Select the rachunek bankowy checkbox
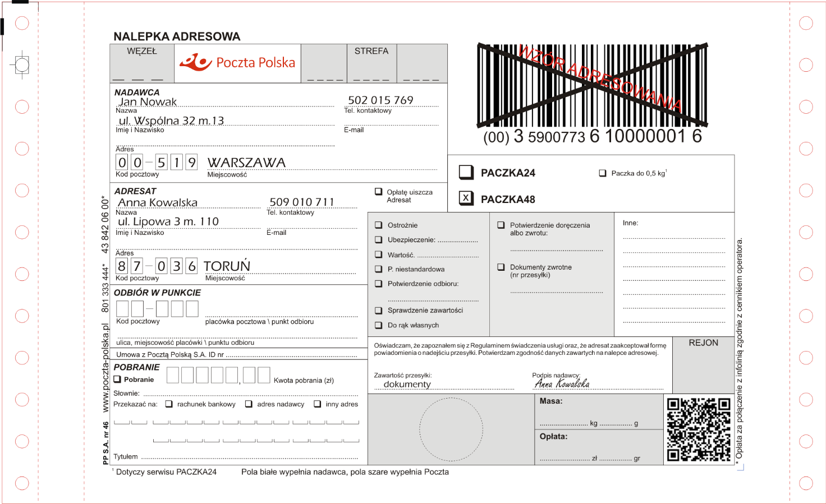The width and height of the screenshot is (826, 504). [169, 404]
